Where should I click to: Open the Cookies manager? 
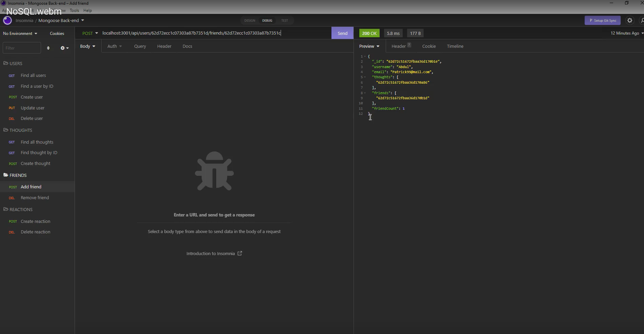coord(57,33)
